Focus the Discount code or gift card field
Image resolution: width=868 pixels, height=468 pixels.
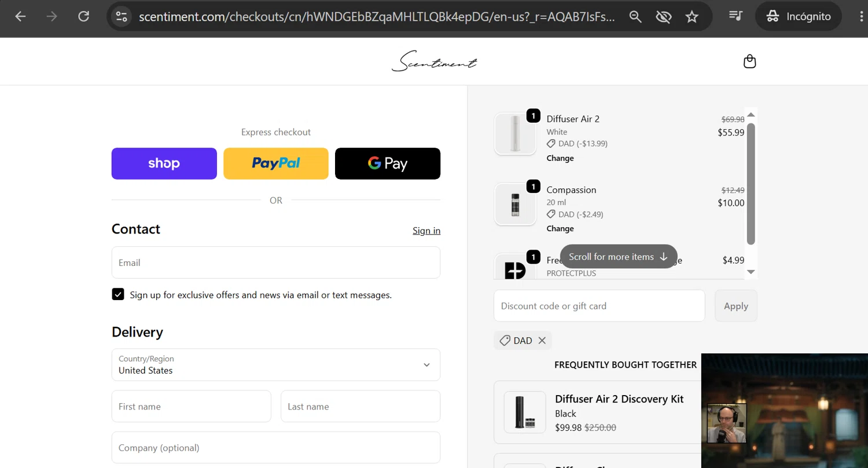pos(599,306)
